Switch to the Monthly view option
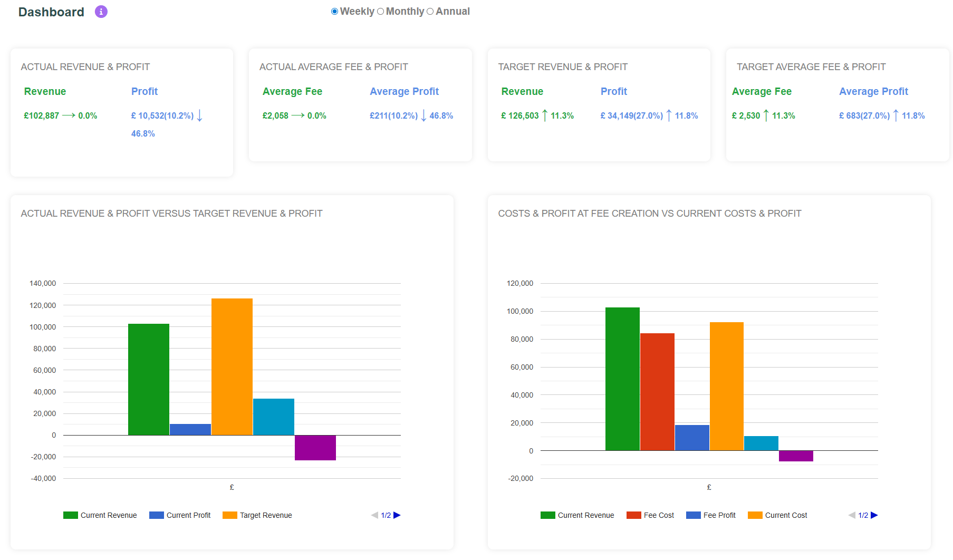The width and height of the screenshot is (953, 560). [x=380, y=12]
